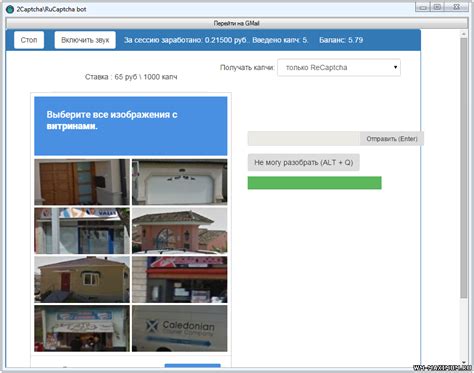Toggle sound with Включить звук button
474x373 pixels.
pos(85,40)
